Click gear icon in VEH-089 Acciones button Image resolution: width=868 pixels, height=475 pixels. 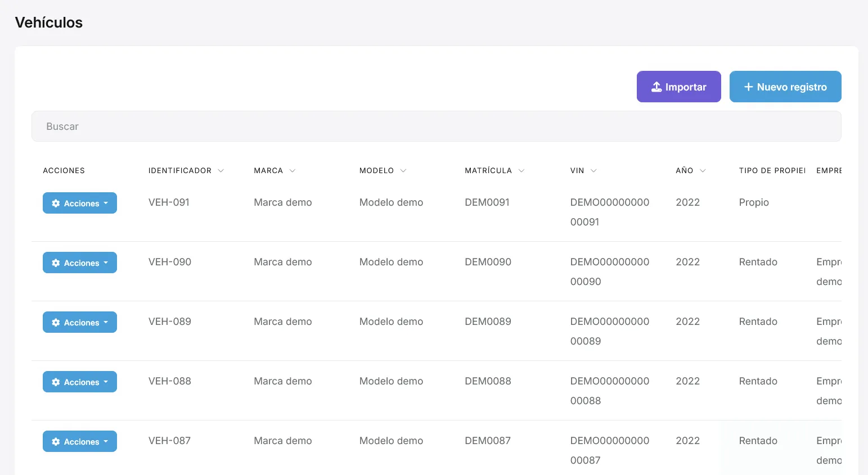(56, 323)
